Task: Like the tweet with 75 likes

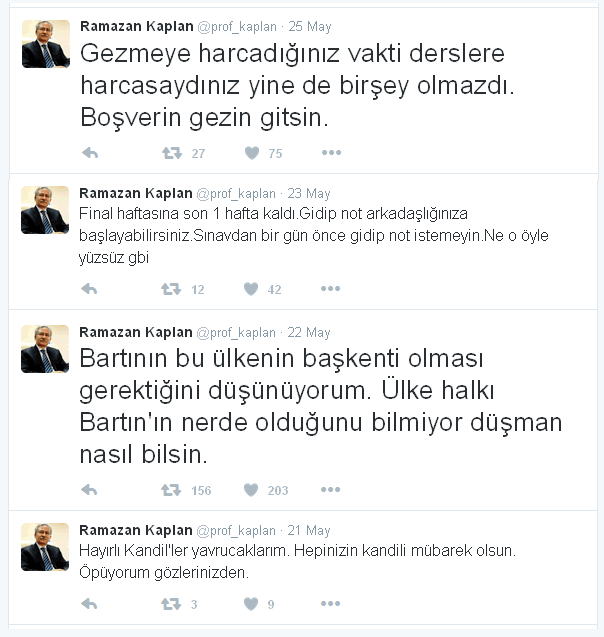Action: click(x=252, y=153)
